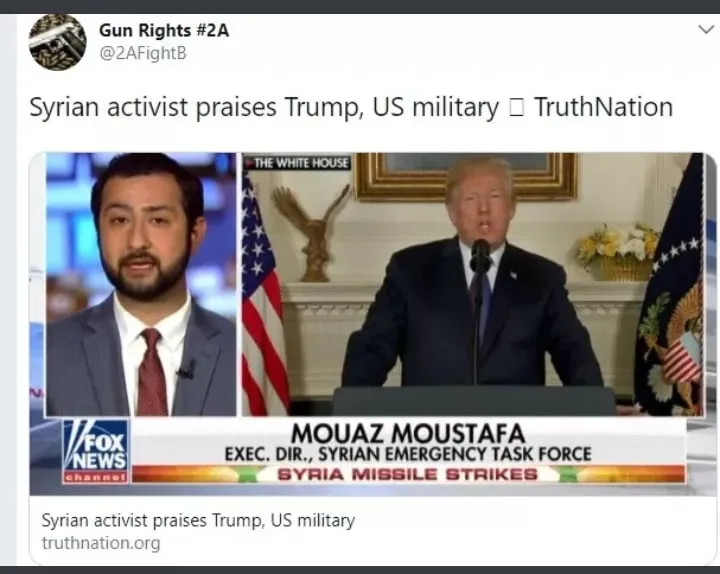Open left video panel with gray-suited guest

tap(141, 285)
